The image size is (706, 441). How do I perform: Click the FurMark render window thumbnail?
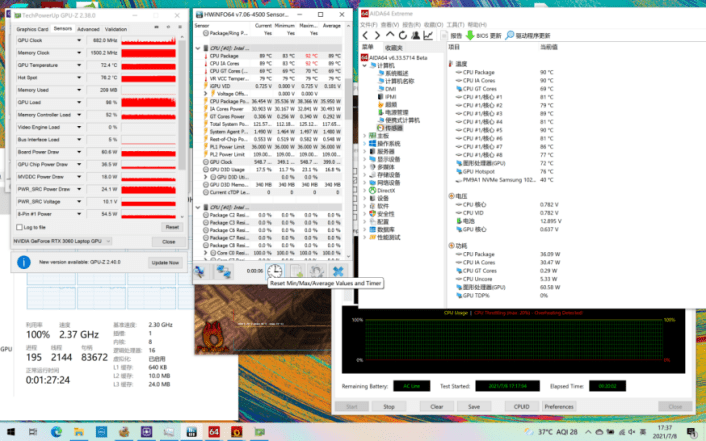[x=262, y=320]
